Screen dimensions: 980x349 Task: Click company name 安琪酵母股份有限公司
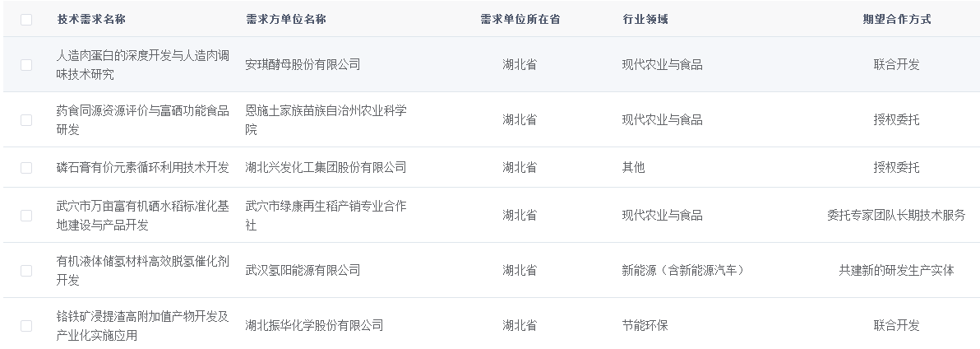[303, 64]
